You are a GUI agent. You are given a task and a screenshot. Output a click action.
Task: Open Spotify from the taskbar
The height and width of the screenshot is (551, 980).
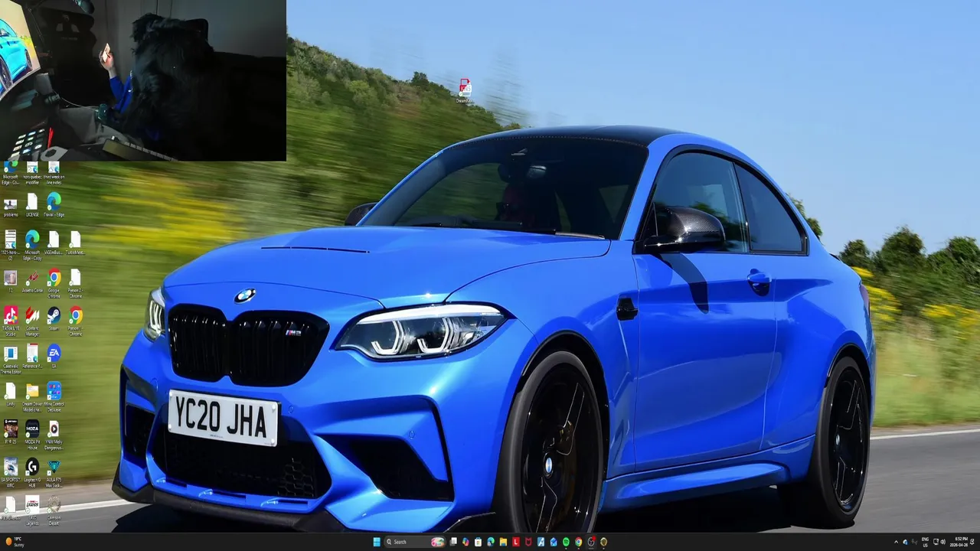(x=566, y=542)
